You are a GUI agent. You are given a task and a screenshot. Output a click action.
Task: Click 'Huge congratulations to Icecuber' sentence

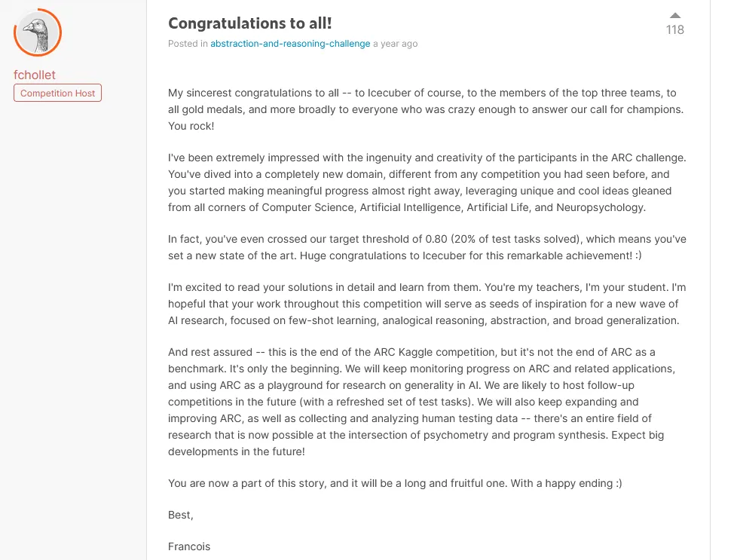coord(470,256)
